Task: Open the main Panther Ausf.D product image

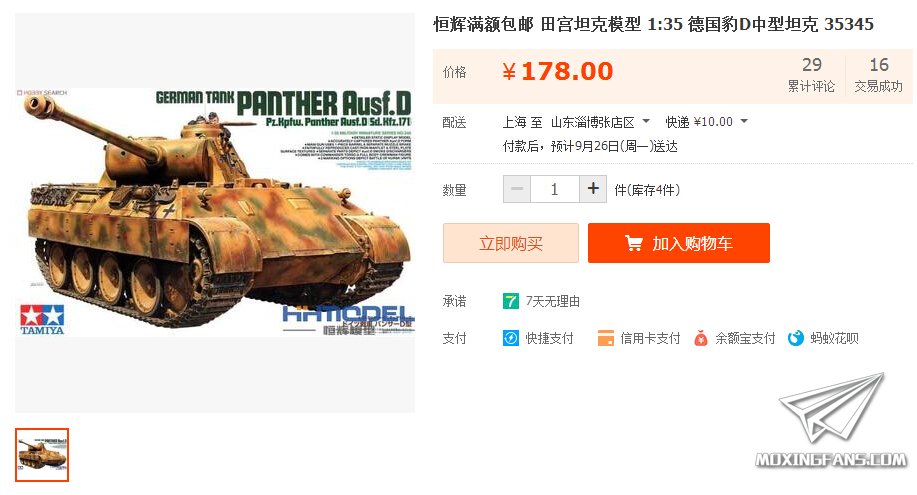Action: click(215, 213)
